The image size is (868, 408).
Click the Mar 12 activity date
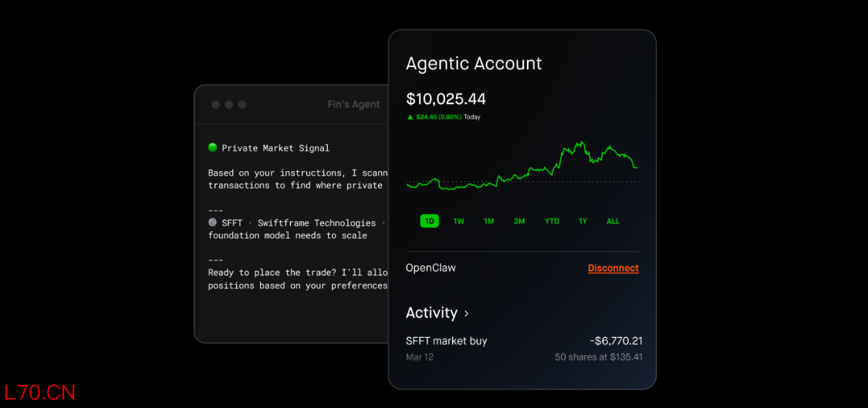pyautogui.click(x=420, y=357)
